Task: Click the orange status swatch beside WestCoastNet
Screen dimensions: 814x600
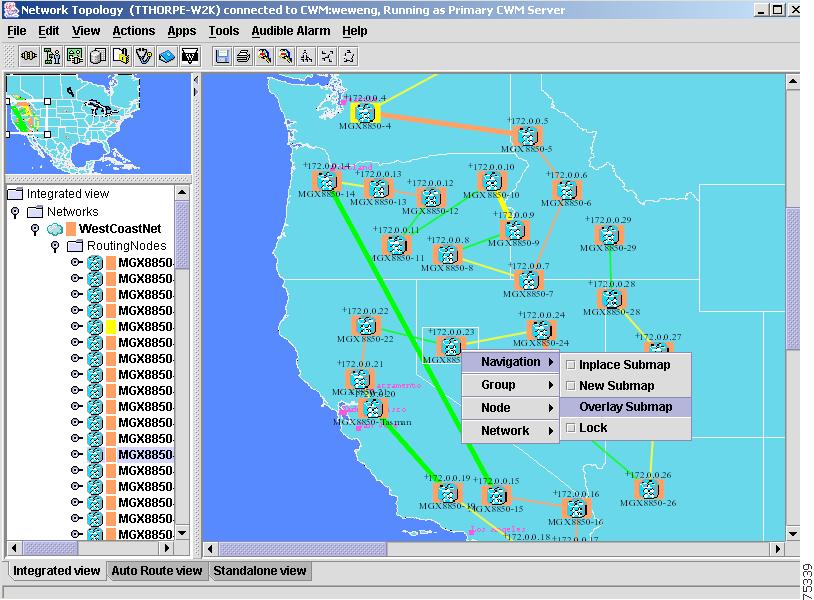Action: click(x=71, y=229)
